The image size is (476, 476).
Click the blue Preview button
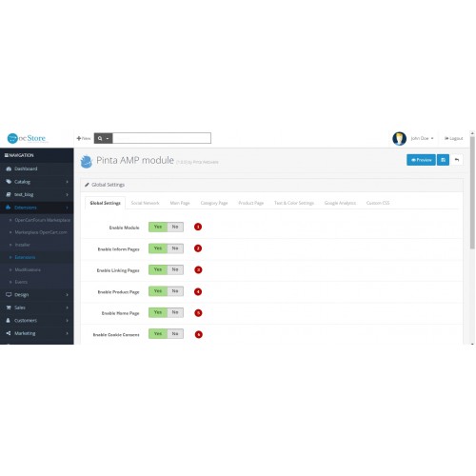click(x=421, y=160)
